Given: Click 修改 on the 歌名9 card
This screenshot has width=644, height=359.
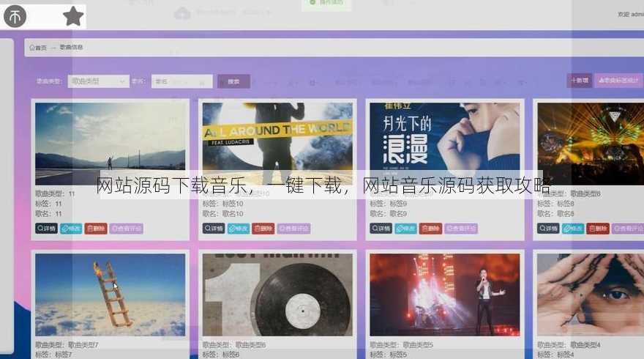Looking at the screenshot, I should click(405, 229).
